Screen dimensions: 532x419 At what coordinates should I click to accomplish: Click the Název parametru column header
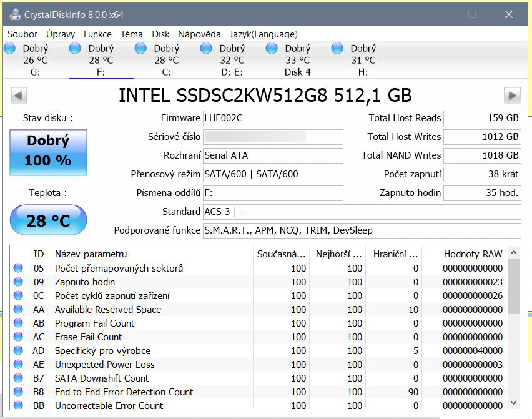click(x=91, y=254)
